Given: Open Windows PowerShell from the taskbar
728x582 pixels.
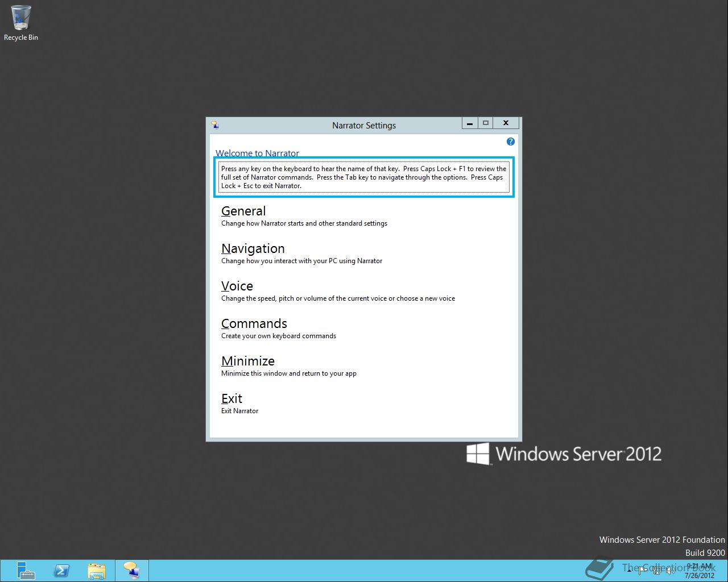Looking at the screenshot, I should click(x=61, y=571).
